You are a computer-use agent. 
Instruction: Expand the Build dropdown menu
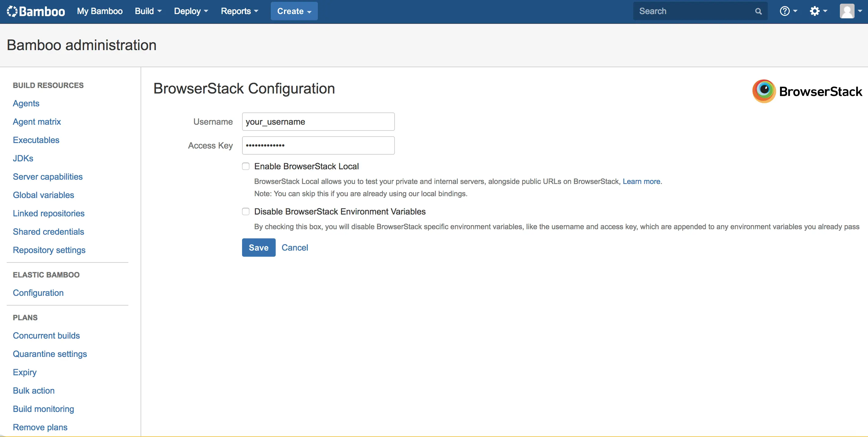point(148,11)
